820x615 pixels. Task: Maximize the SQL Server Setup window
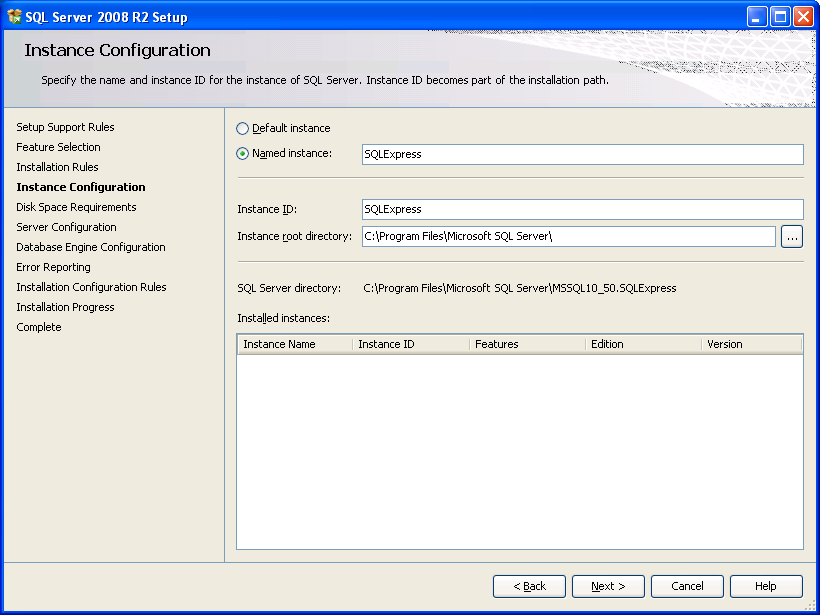(x=780, y=16)
